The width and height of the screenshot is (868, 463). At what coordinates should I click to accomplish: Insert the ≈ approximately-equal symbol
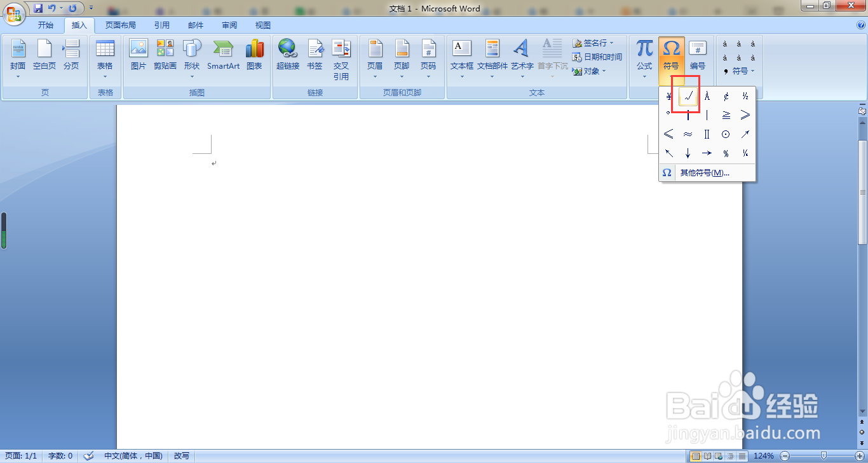(x=688, y=134)
